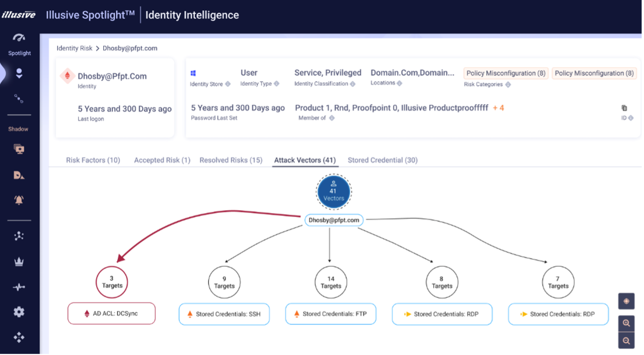Click the 'Service, Privileged' classification text
Viewport: 644px width, 355px height.
pyautogui.click(x=328, y=73)
